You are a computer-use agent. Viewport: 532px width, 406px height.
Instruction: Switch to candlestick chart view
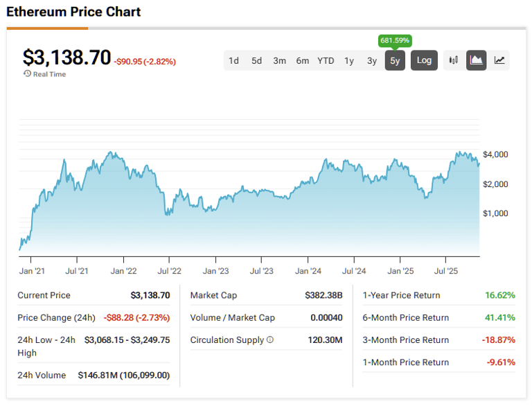pos(454,60)
